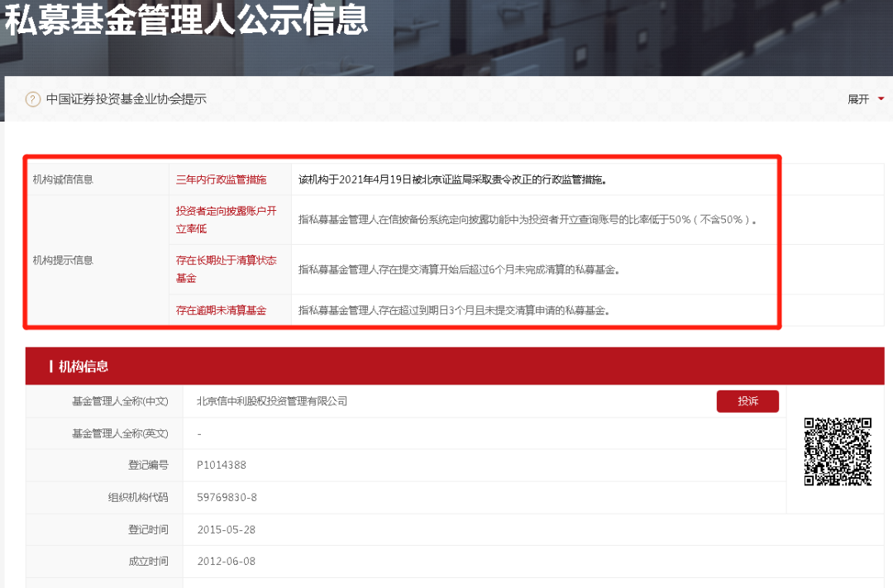Click the red 投诉 button
The width and height of the screenshot is (893, 588).
point(747,401)
